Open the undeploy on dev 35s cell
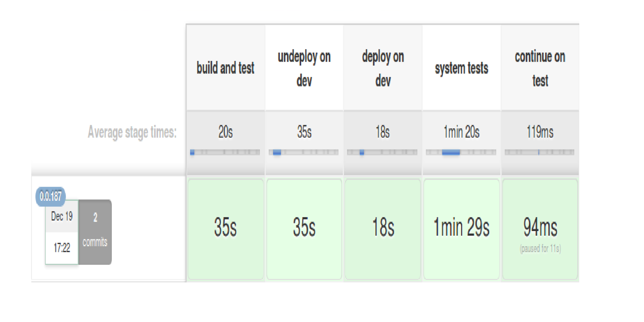 coord(304,229)
